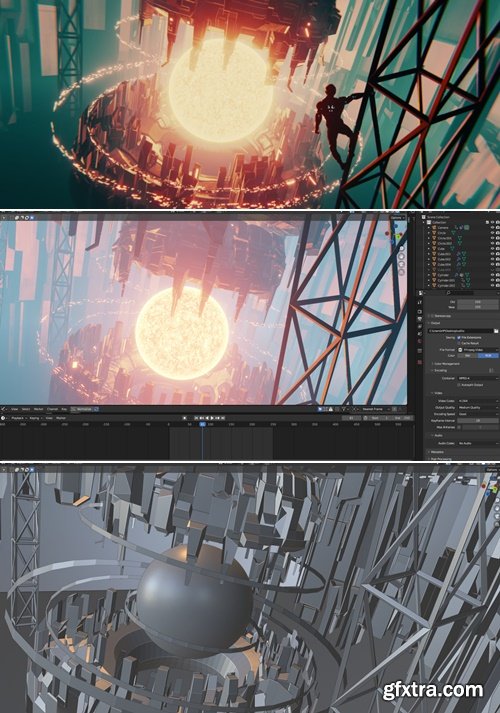Open the Keying menu in timeline
This screenshot has height=713, width=500.
[34, 418]
